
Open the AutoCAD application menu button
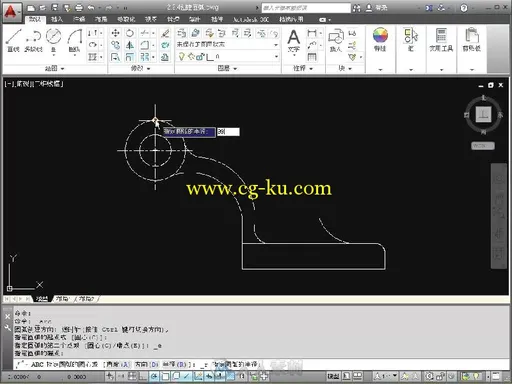point(12,12)
